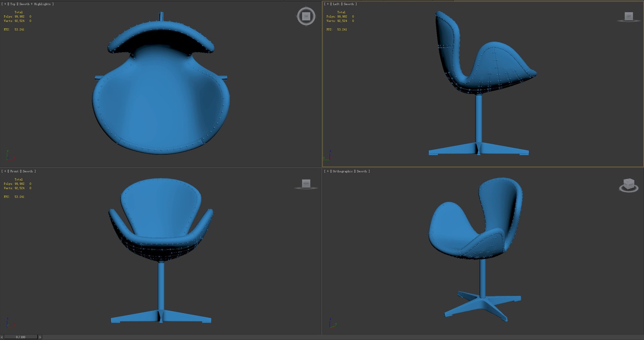Click the 'Polys: 99,982' statistic in Top viewport

[14, 16]
